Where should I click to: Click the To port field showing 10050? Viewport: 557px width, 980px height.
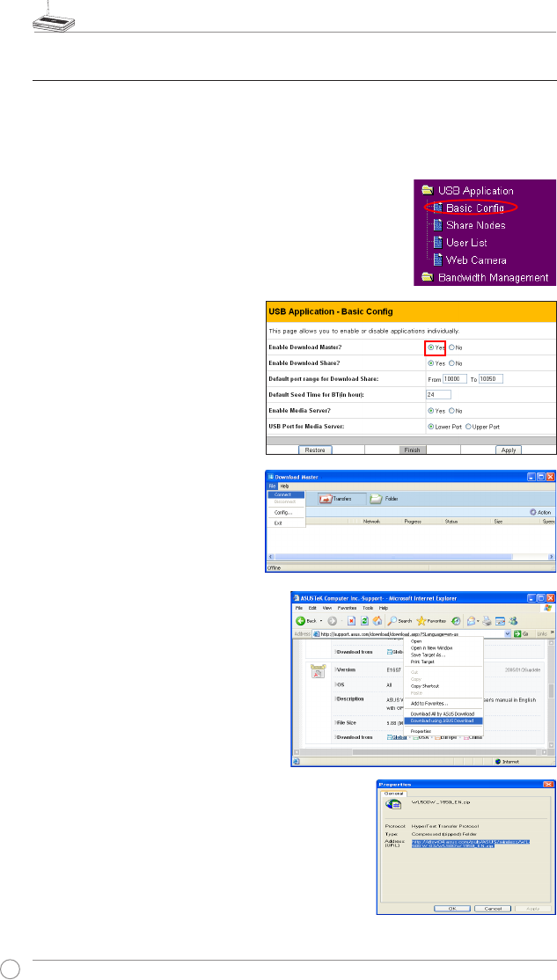pyautogui.click(x=491, y=379)
